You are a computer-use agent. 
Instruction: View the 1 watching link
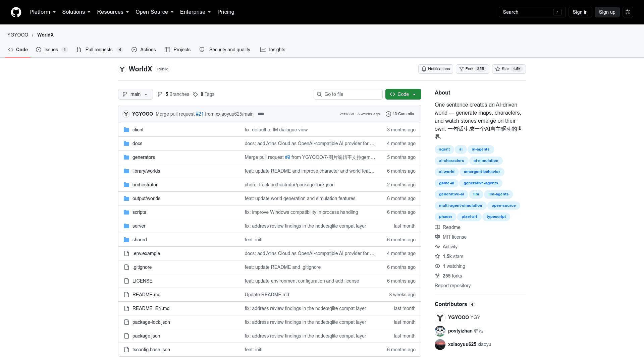450,266
